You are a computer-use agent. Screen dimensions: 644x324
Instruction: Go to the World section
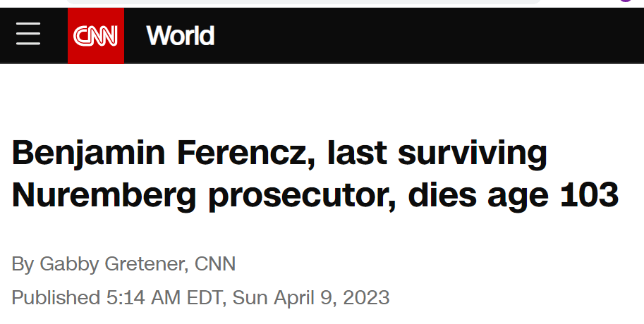[180, 36]
